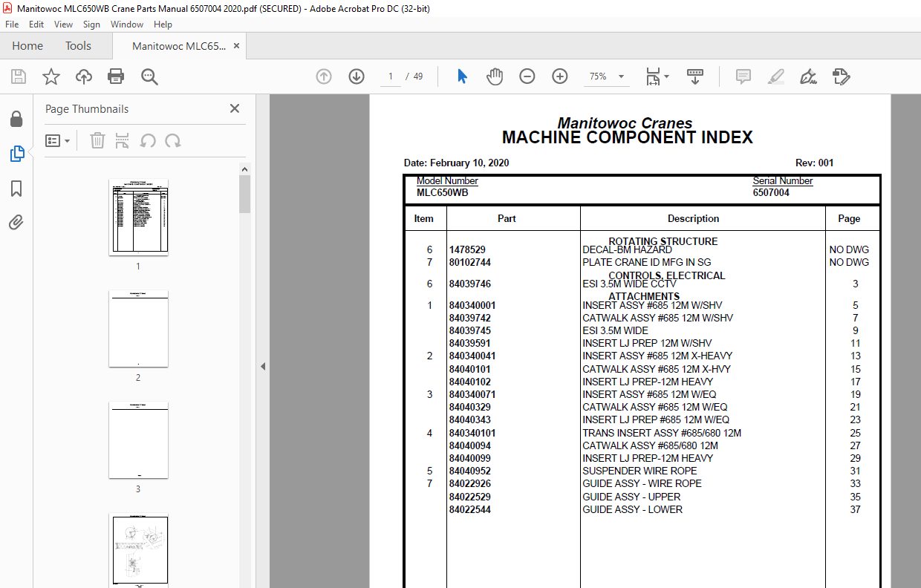
Task: Open the Window menu
Action: click(127, 24)
